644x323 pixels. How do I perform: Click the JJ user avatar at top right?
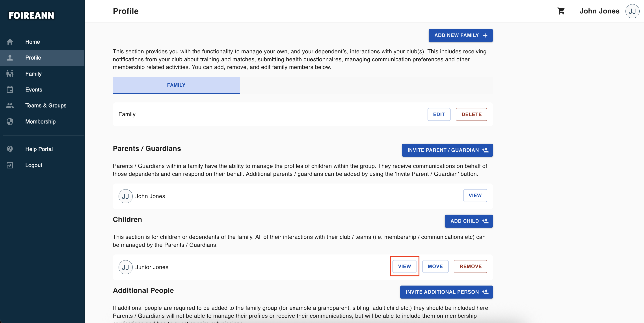pos(632,11)
